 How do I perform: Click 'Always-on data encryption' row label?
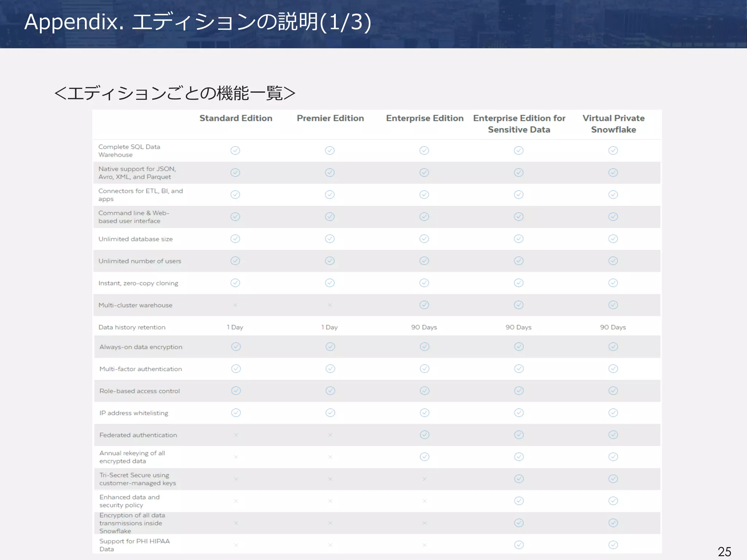click(141, 347)
